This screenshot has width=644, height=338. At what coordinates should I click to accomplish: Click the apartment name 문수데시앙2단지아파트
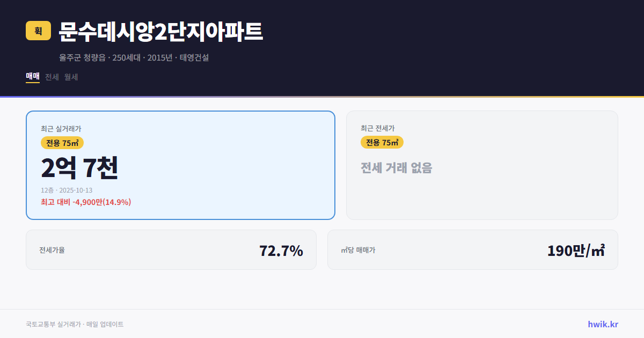(x=159, y=32)
